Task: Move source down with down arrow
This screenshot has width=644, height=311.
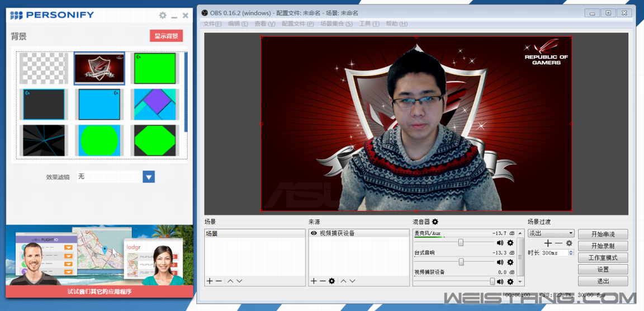Action: click(352, 281)
